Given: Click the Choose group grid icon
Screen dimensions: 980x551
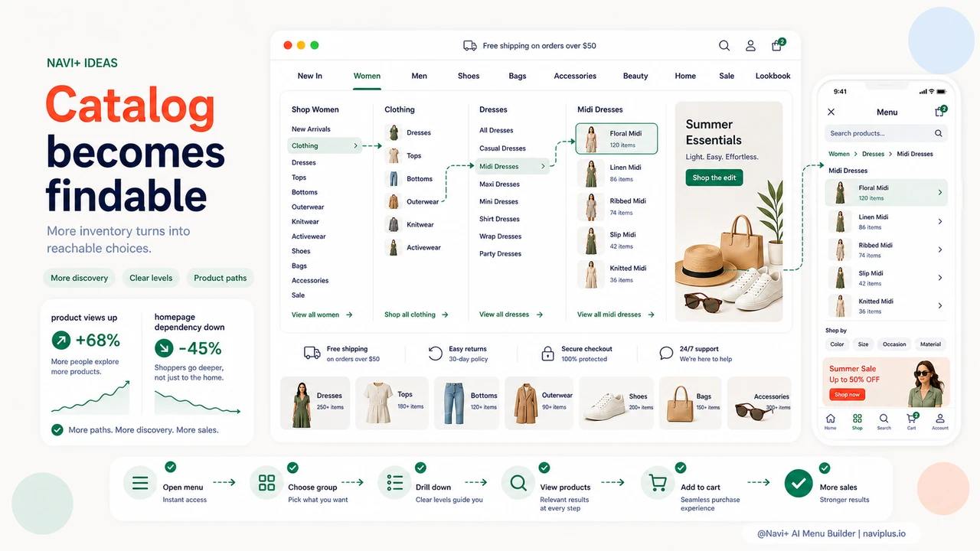Looking at the screenshot, I should point(266,483).
